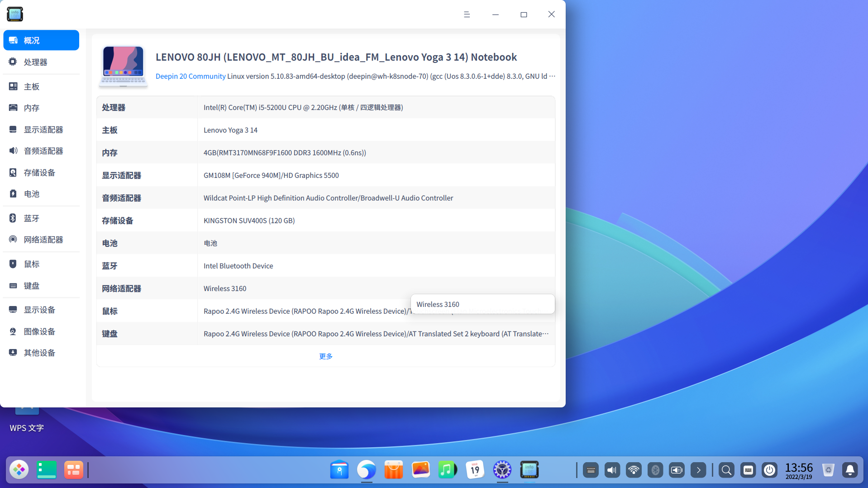Show 显示适配器 display adapter details
This screenshot has width=868, height=488.
click(x=43, y=129)
